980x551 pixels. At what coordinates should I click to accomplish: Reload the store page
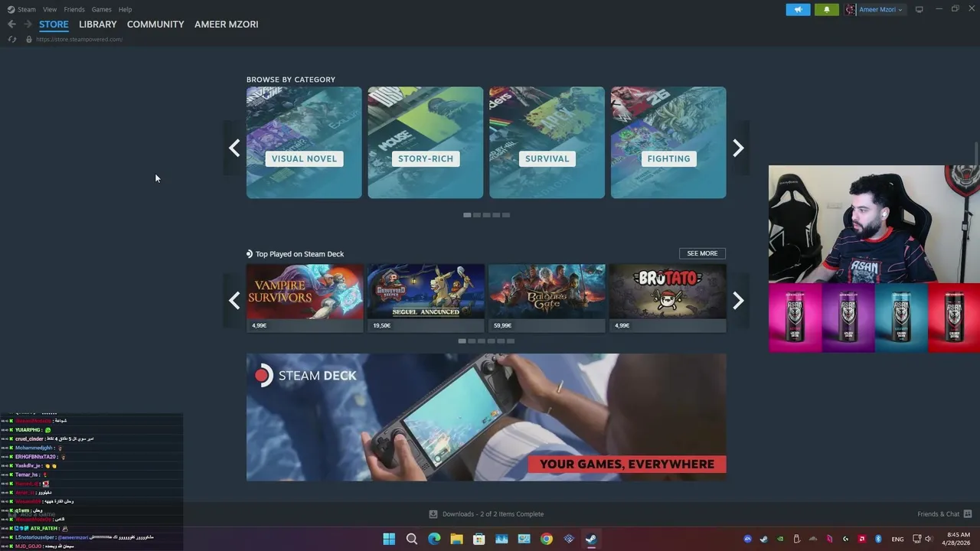click(x=11, y=39)
